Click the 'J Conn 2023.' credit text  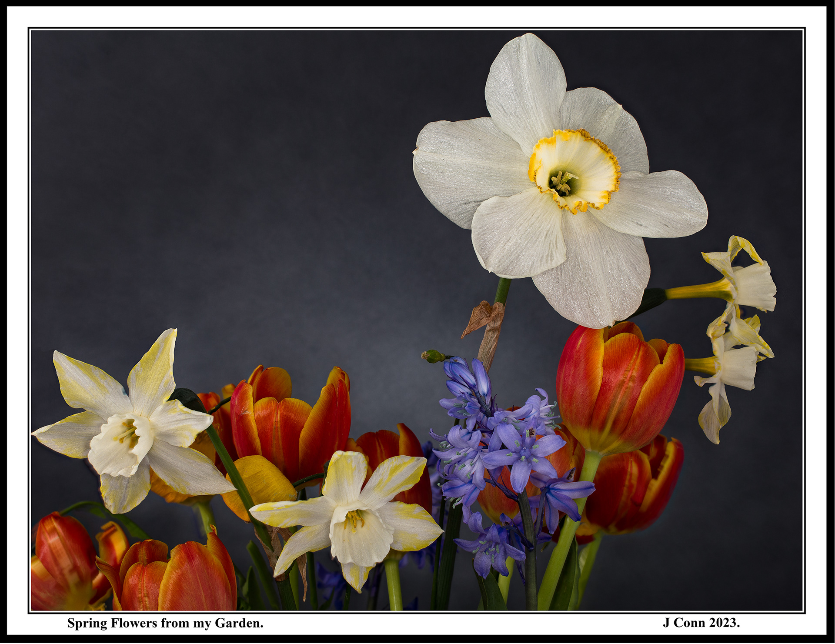(x=701, y=623)
